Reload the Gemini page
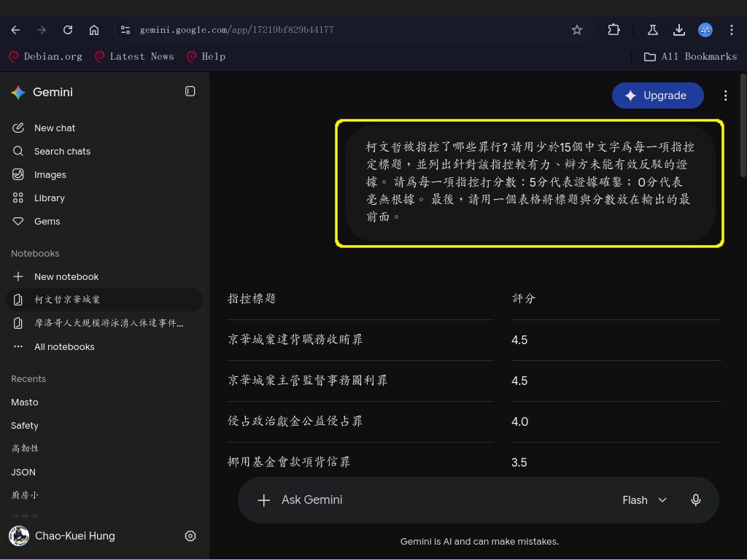747x560 pixels. (x=68, y=30)
